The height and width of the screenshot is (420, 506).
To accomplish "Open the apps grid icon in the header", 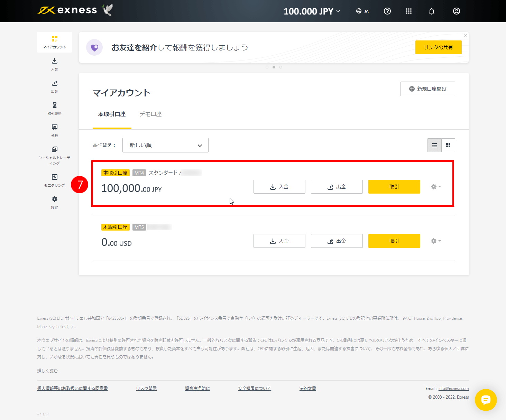I will [x=409, y=11].
